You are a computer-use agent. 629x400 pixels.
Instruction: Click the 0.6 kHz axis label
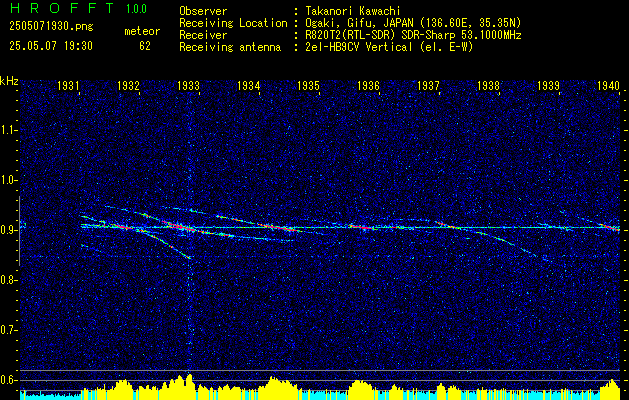(7, 380)
